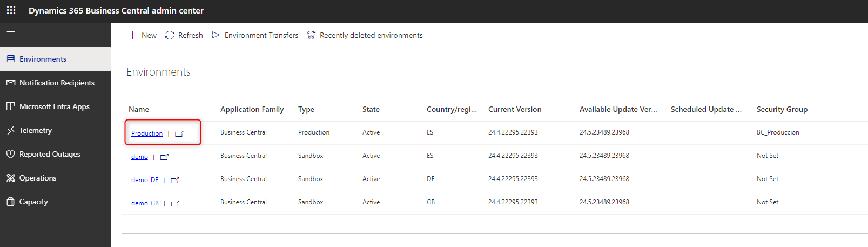The width and height of the screenshot is (868, 247).
Task: Click the Capacity icon in the sidebar
Action: [x=11, y=202]
